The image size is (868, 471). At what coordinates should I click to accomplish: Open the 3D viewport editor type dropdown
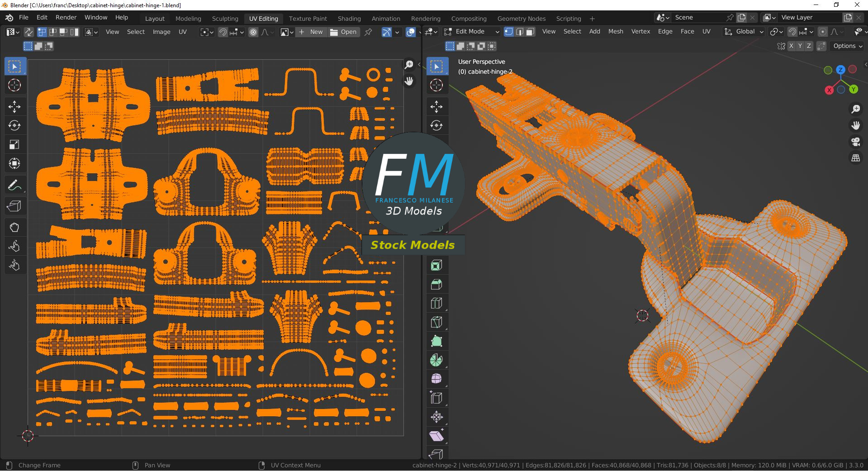pos(431,32)
